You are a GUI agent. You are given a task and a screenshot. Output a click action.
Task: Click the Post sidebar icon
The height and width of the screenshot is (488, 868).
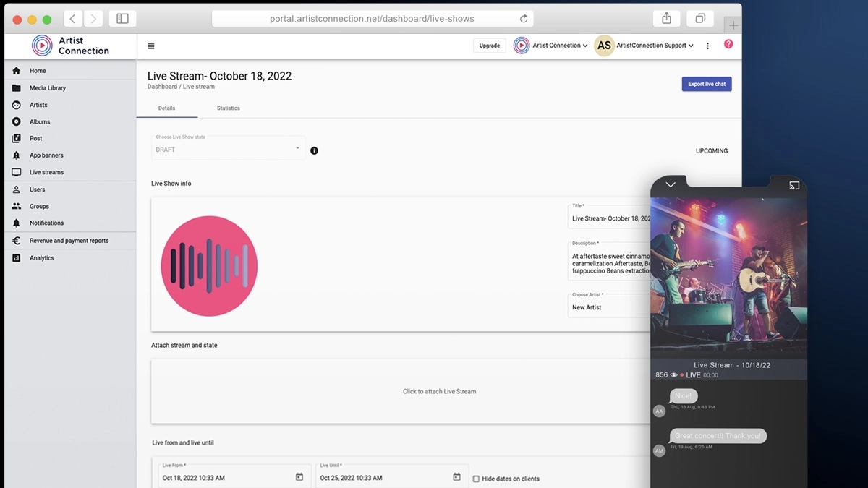(x=16, y=138)
